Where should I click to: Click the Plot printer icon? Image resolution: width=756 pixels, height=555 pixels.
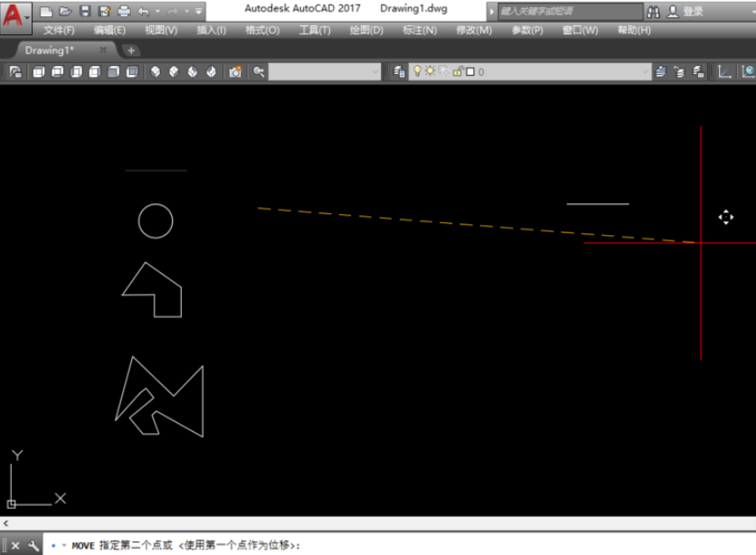[124, 11]
